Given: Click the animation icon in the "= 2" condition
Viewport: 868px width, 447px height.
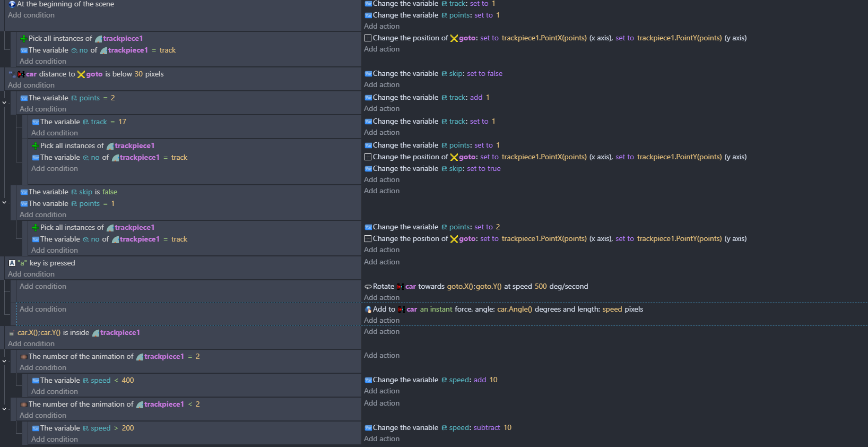Looking at the screenshot, I should coord(24,357).
